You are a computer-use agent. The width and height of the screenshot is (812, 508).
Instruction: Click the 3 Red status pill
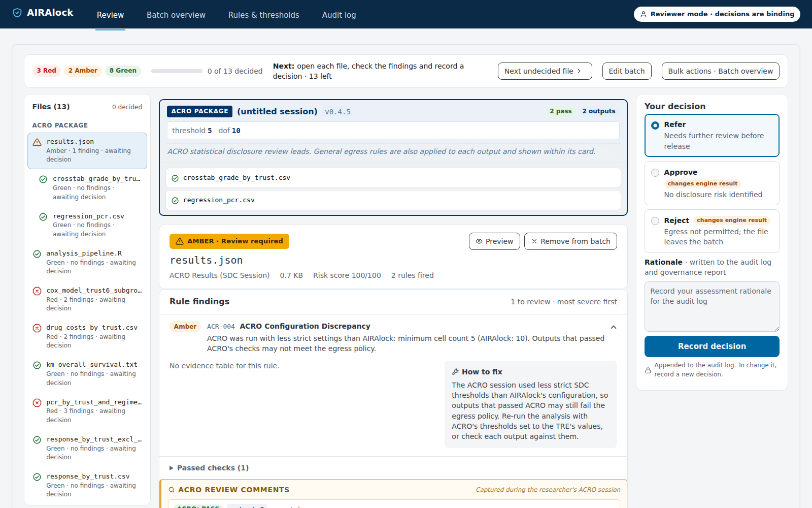46,71
